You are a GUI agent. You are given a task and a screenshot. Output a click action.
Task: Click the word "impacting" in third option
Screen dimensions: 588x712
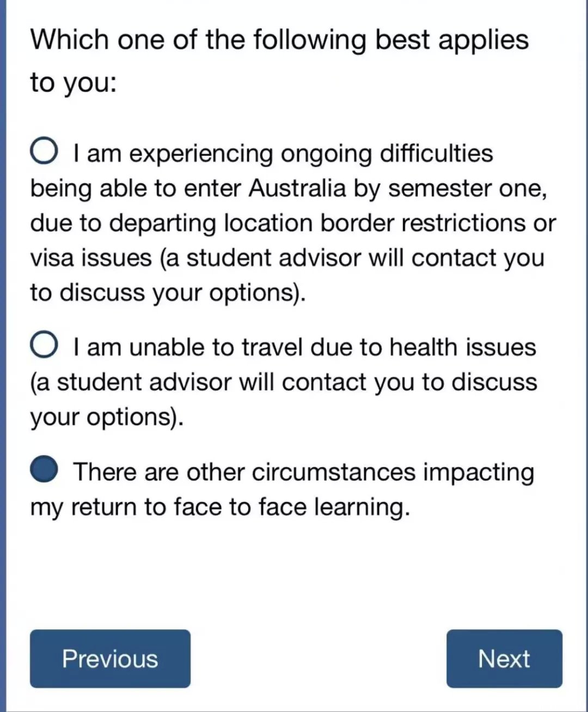[479, 472]
